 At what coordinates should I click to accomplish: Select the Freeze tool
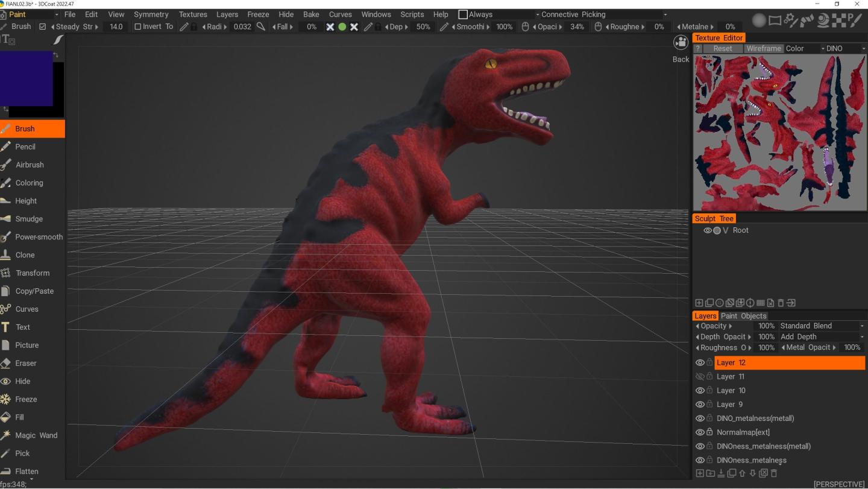32,399
